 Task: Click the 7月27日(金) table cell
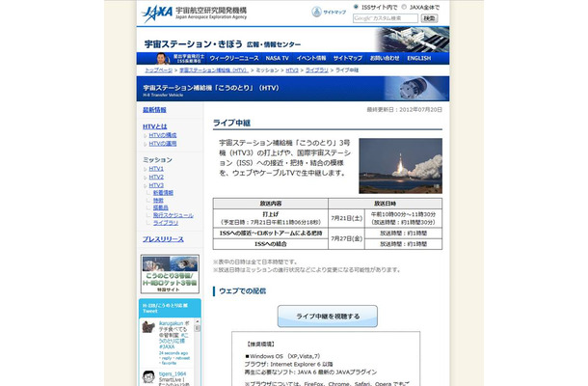(x=346, y=238)
